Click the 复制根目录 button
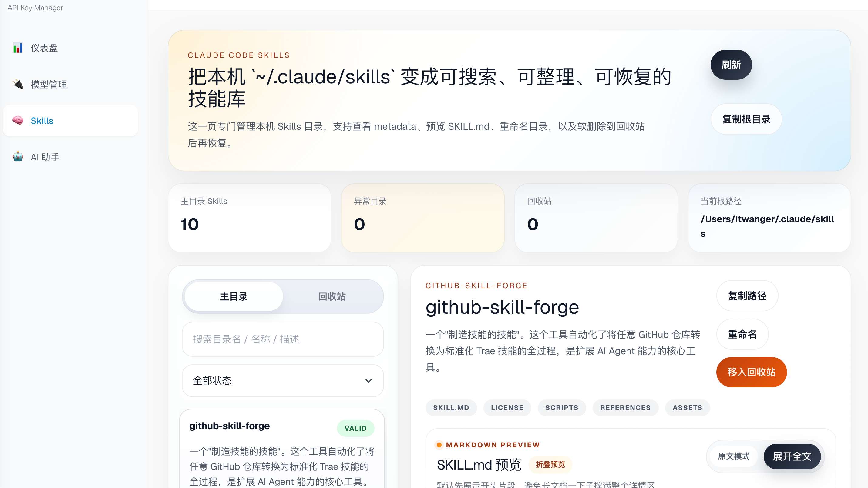 pyautogui.click(x=746, y=119)
